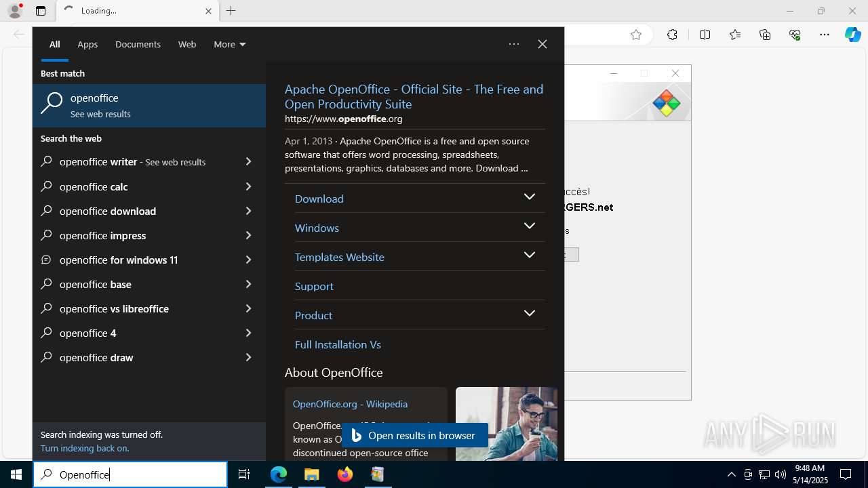Expand the Product section chevron
868x488 pixels.
pyautogui.click(x=530, y=314)
